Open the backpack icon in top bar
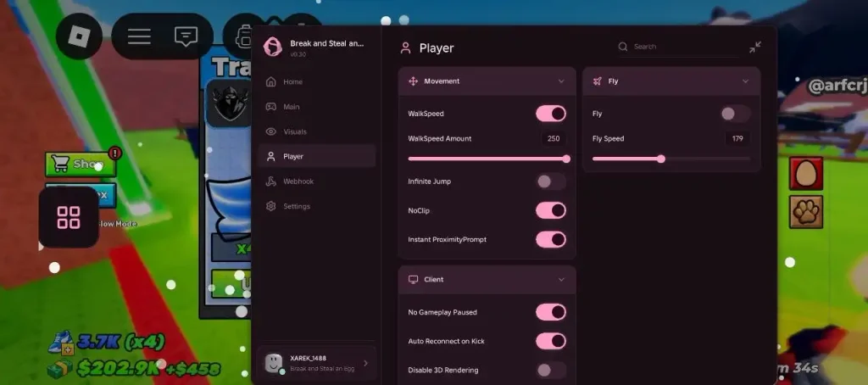Screen dimensions: 868x385 pyautogui.click(x=242, y=37)
